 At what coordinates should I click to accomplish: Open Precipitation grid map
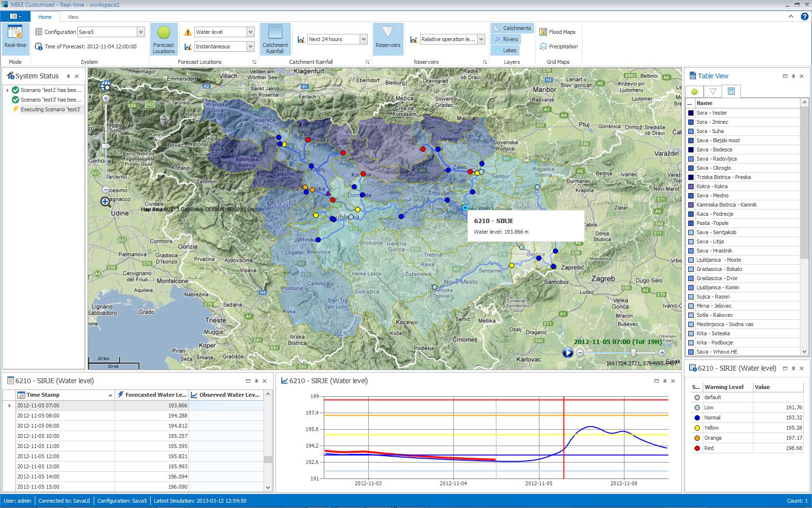(x=559, y=46)
